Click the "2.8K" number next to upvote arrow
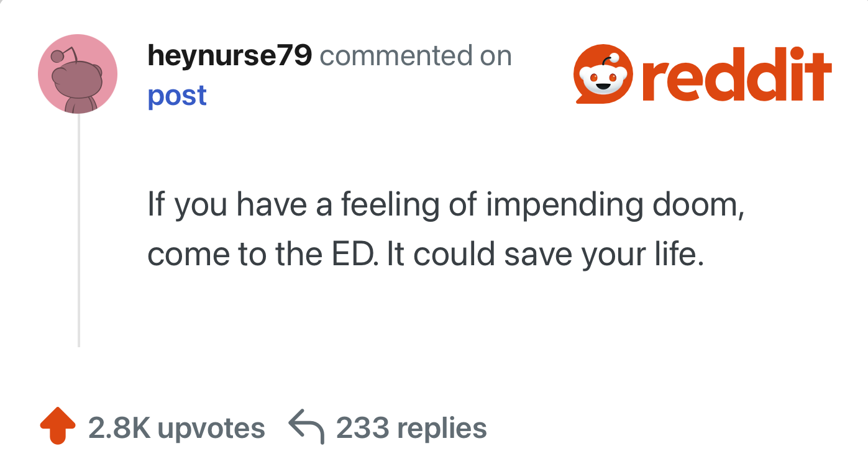 click(119, 428)
